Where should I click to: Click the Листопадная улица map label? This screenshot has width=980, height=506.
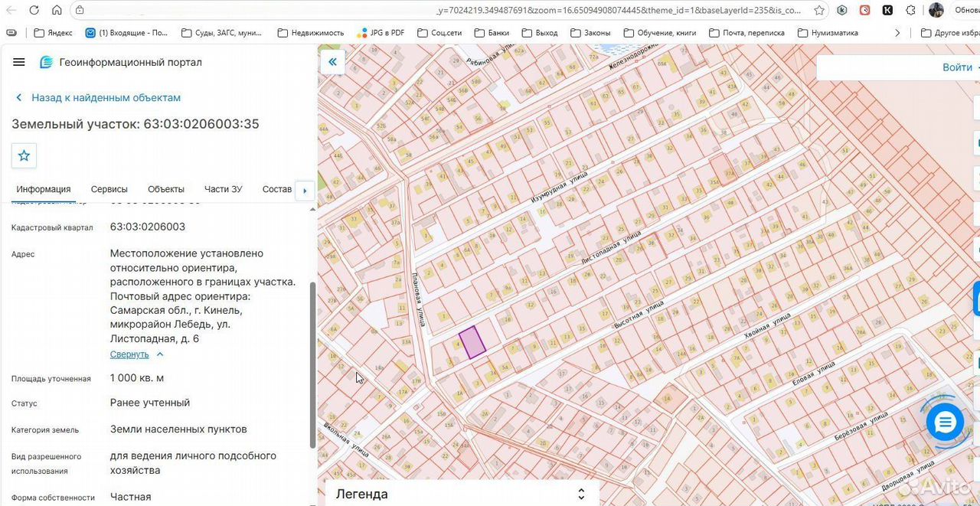[x=610, y=246]
